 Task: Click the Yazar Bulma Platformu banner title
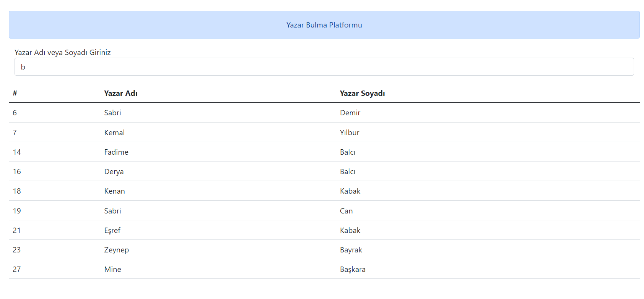(x=324, y=25)
